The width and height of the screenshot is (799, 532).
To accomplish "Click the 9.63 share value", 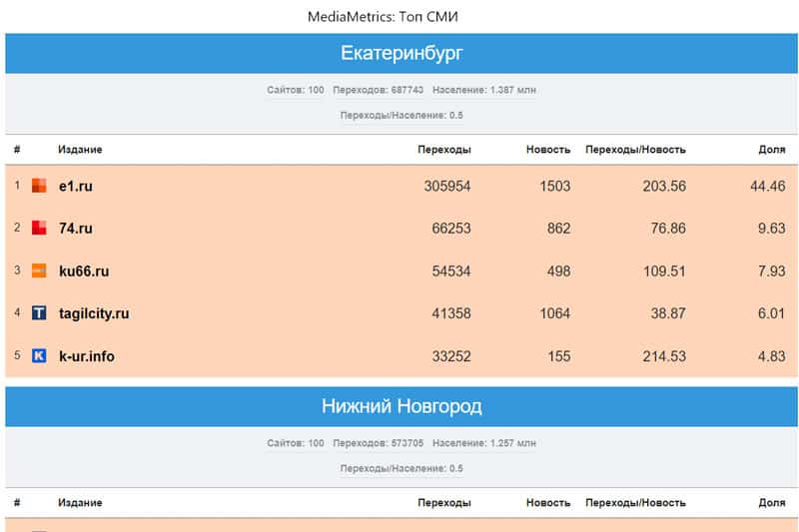I will (x=772, y=229).
